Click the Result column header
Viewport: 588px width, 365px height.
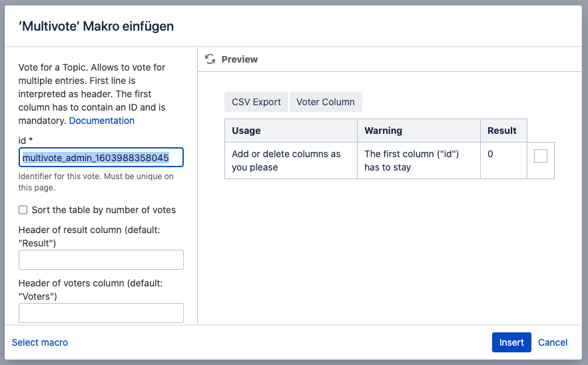click(x=503, y=131)
